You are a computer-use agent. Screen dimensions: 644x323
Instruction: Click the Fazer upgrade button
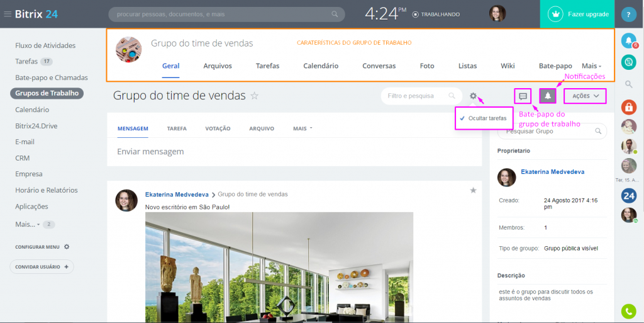tap(577, 14)
